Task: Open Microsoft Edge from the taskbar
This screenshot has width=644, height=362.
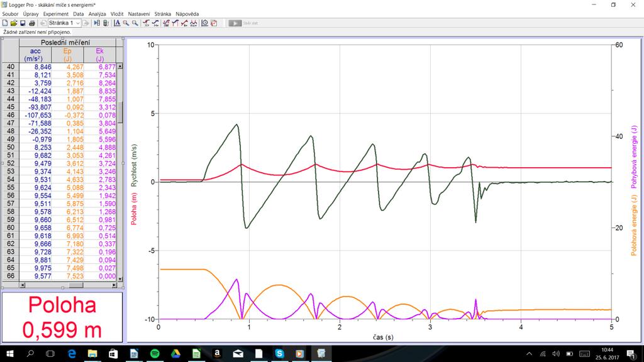Action: 72,353
